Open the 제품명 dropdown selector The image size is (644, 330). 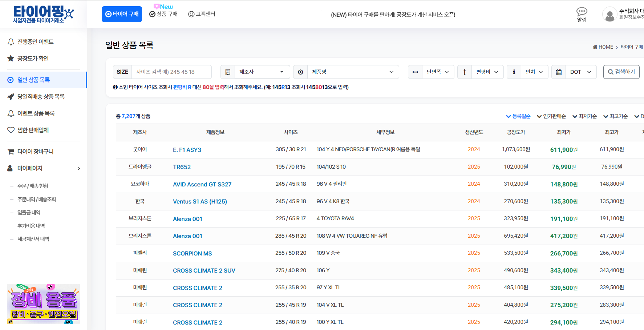(352, 72)
